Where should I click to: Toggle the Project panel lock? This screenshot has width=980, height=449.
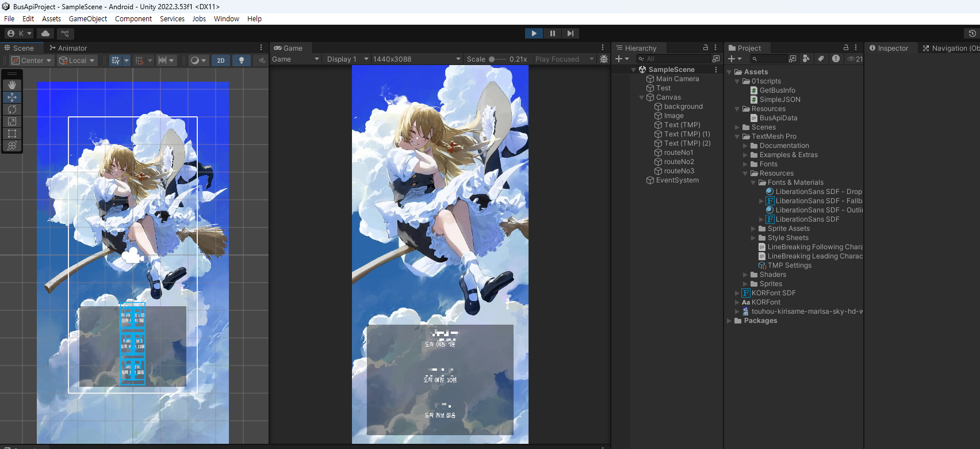coord(846,48)
